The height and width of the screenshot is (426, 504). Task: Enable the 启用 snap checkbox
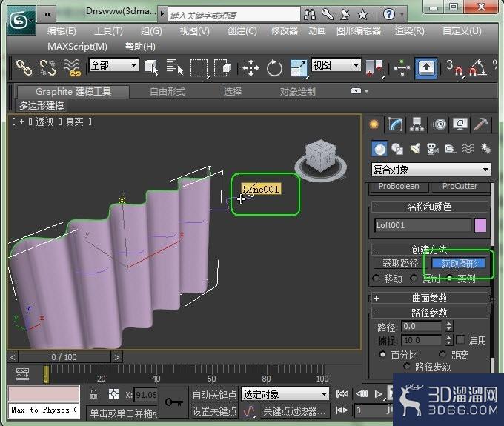(460, 339)
